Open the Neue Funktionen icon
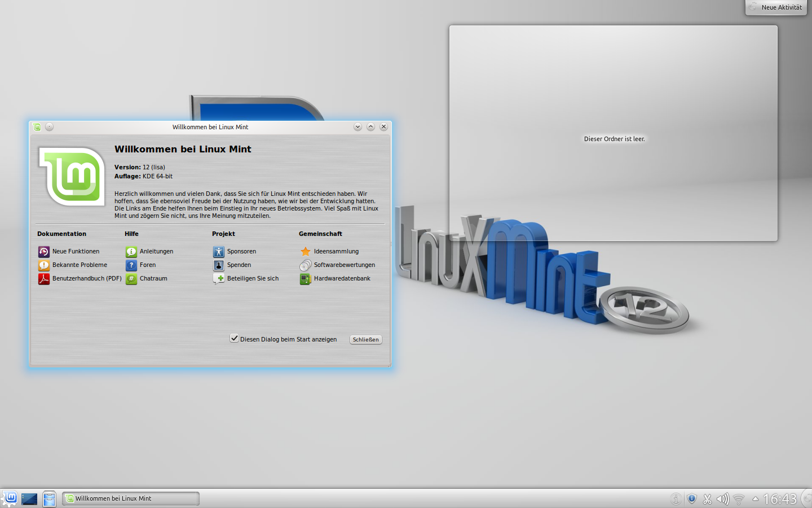Image resolution: width=812 pixels, height=508 pixels. [44, 252]
